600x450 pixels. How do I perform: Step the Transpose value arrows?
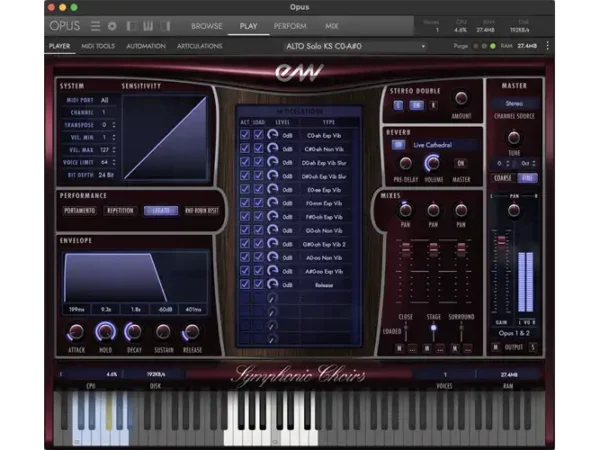pyautogui.click(x=114, y=125)
